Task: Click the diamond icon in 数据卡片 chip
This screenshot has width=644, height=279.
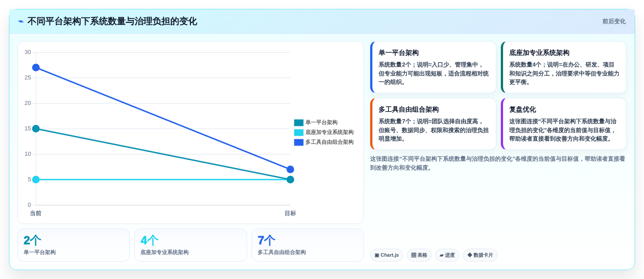Action: click(470, 255)
